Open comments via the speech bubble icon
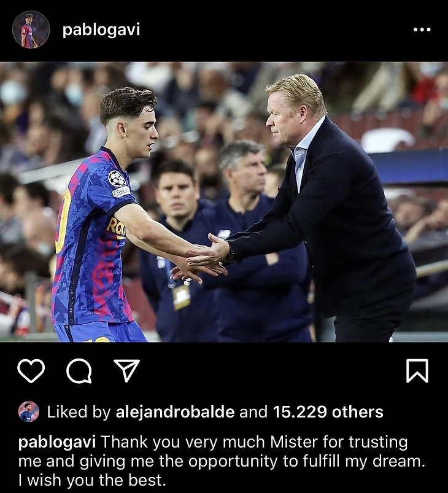This screenshot has height=493, width=448. [79, 371]
